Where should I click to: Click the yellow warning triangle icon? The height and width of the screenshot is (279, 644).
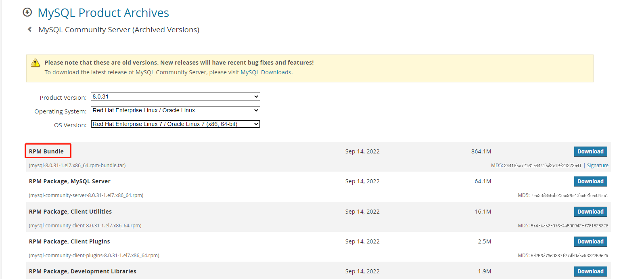click(x=36, y=63)
